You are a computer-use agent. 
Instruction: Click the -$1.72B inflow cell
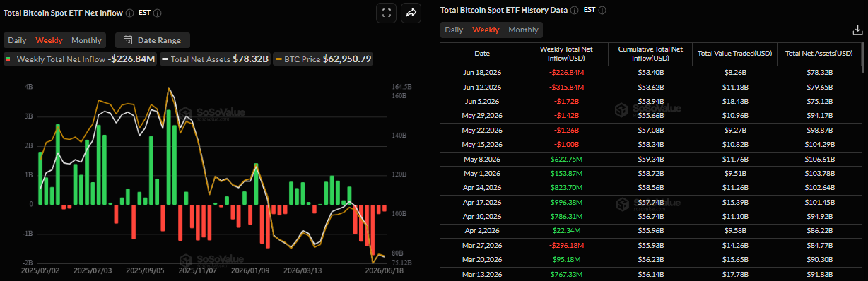pyautogui.click(x=565, y=102)
